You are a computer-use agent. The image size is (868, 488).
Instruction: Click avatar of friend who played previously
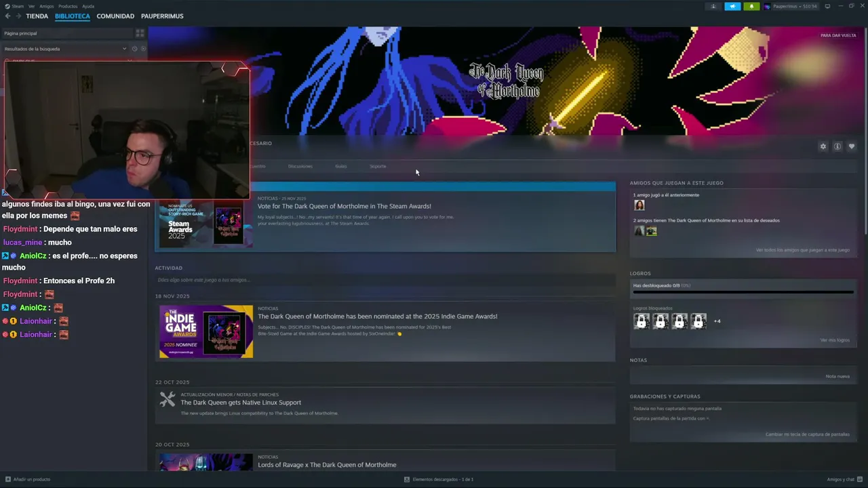639,205
